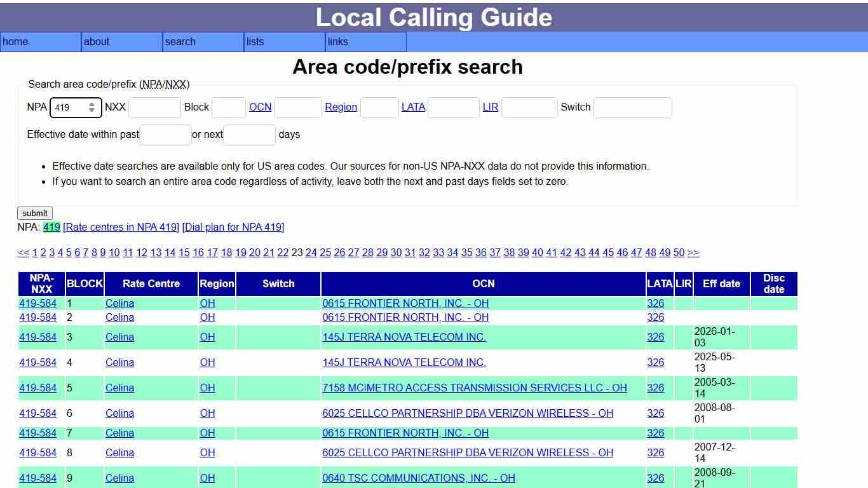Open the "Celina" rate centre link
868x488 pixels.
pyautogui.click(x=119, y=303)
